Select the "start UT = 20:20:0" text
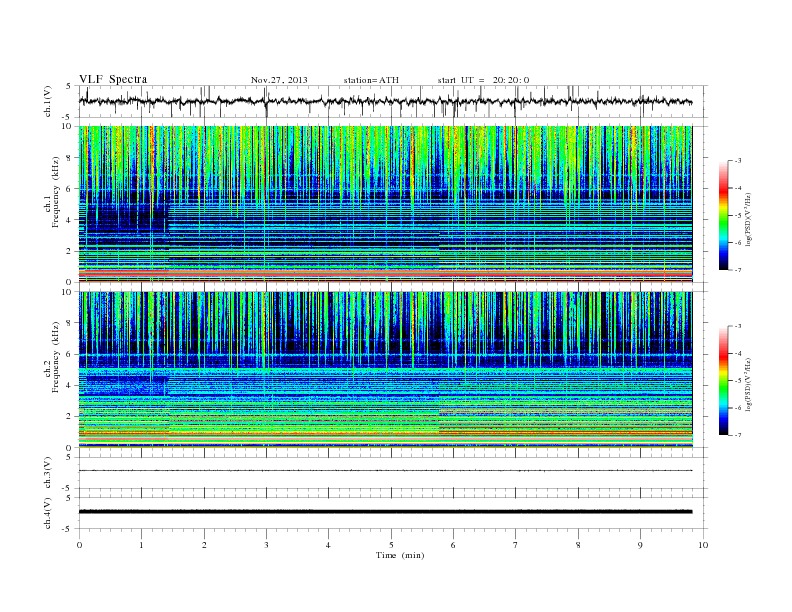Screen dimensions: 792x612 483,80
